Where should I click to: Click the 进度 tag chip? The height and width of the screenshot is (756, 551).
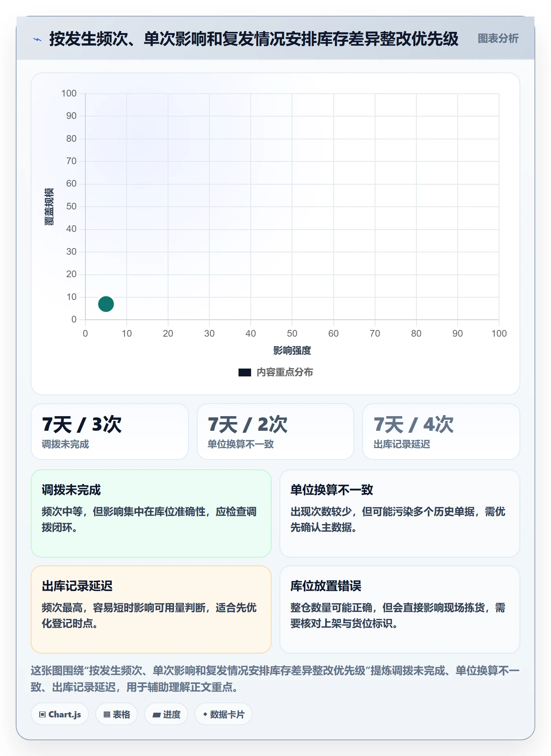[x=166, y=714]
